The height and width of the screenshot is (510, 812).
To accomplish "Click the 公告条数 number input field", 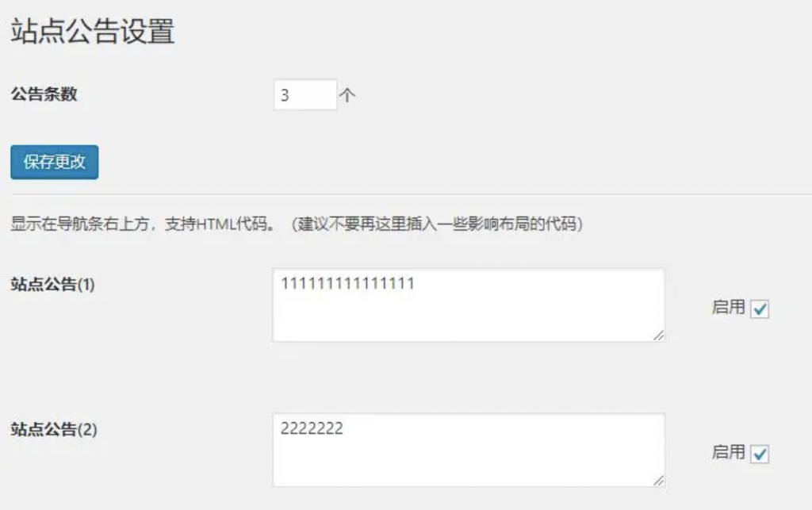I will [305, 94].
